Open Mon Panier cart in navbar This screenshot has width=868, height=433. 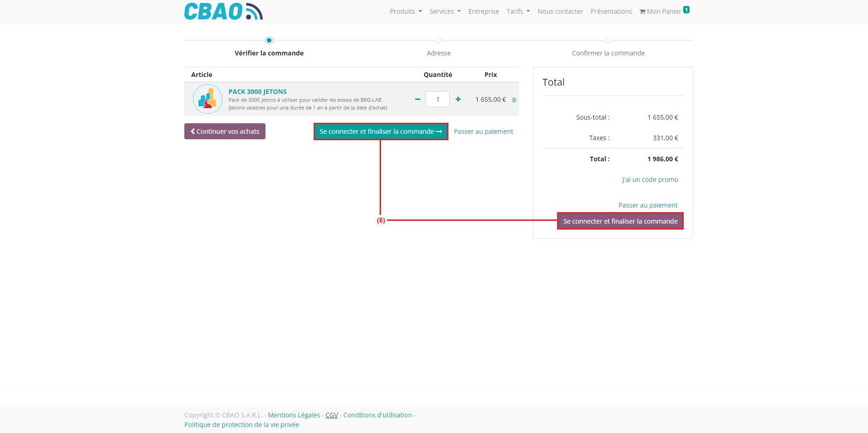(664, 11)
